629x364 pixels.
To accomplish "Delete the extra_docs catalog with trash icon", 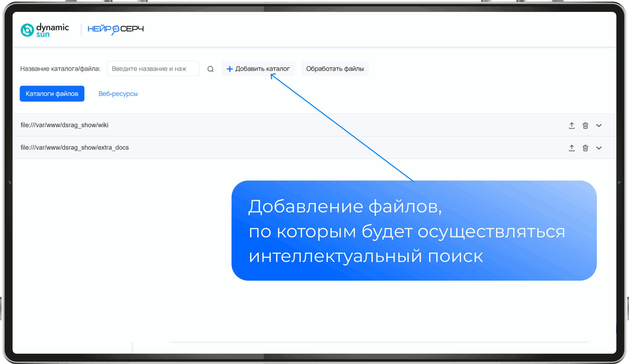I will tap(585, 148).
